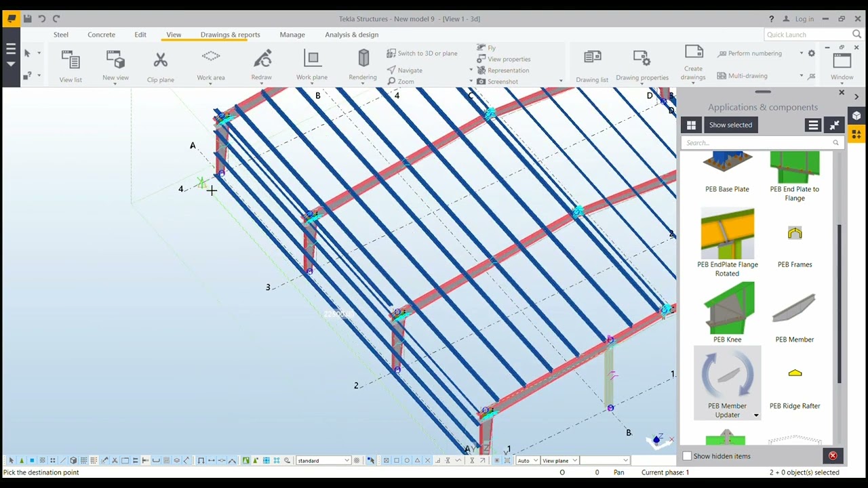Click the Redo arrow

coord(56,19)
